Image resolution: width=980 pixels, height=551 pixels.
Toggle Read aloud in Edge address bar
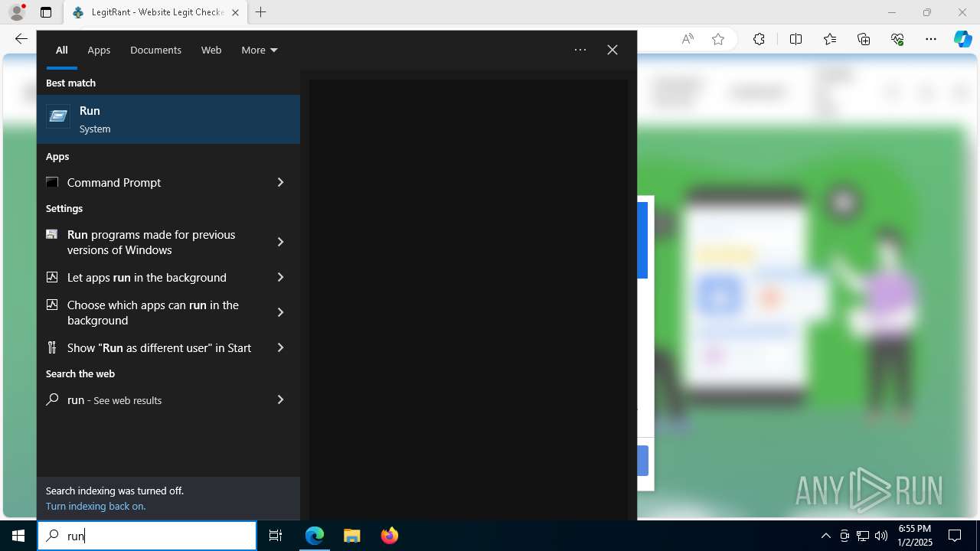click(688, 39)
